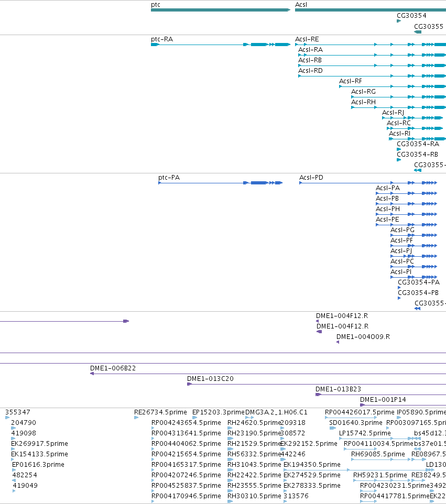The image size is (446, 504).
Task: Click the ptc-RA transcript label
Action: click(162, 39)
